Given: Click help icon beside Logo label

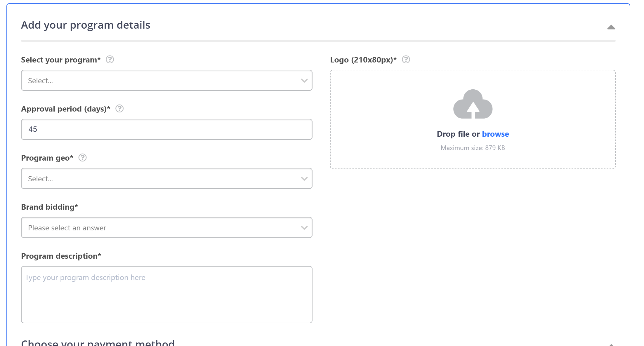Looking at the screenshot, I should [406, 60].
